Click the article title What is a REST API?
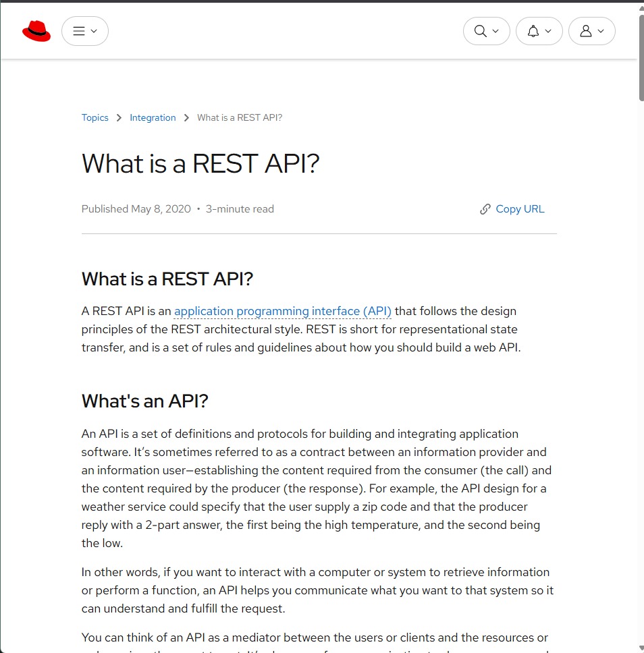The height and width of the screenshot is (653, 644). (200, 163)
